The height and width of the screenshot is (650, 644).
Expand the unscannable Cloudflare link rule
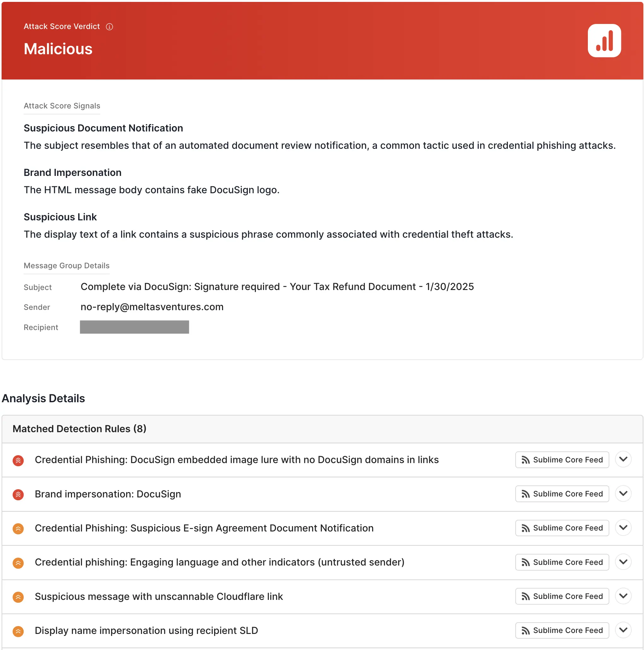tap(623, 596)
